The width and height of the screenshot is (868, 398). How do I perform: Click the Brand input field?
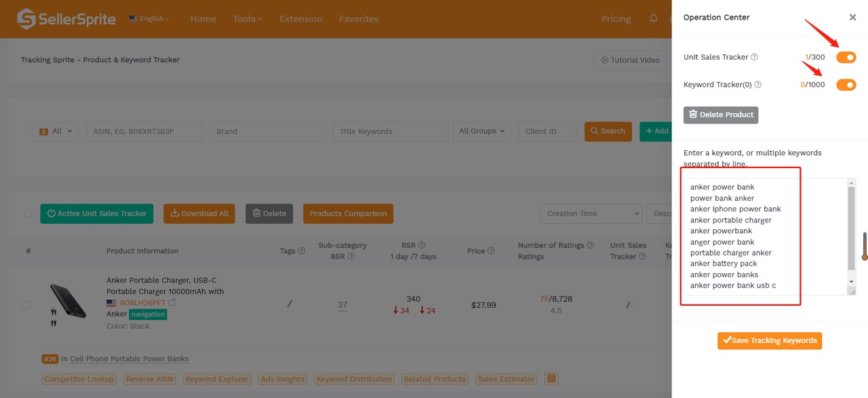coord(267,132)
